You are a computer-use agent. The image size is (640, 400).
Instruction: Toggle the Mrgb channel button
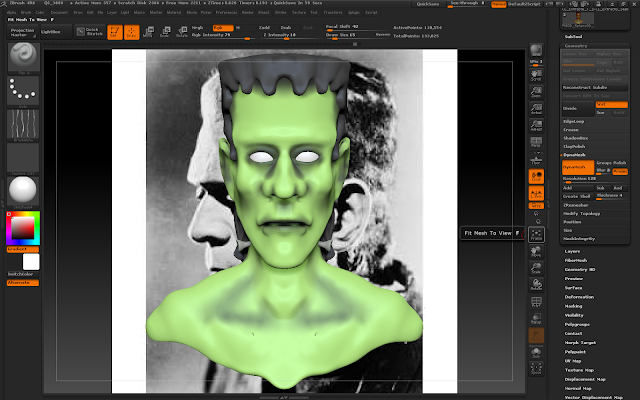[202, 28]
